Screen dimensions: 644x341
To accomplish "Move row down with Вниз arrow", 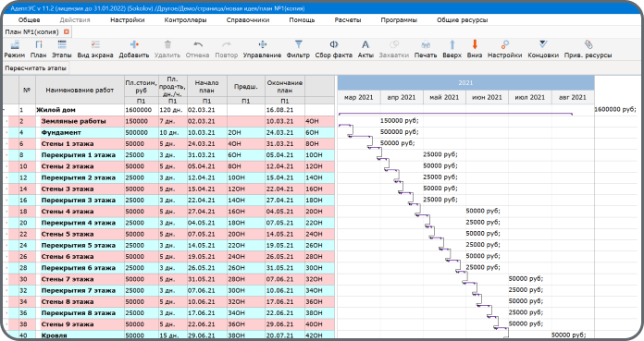I will [475, 49].
